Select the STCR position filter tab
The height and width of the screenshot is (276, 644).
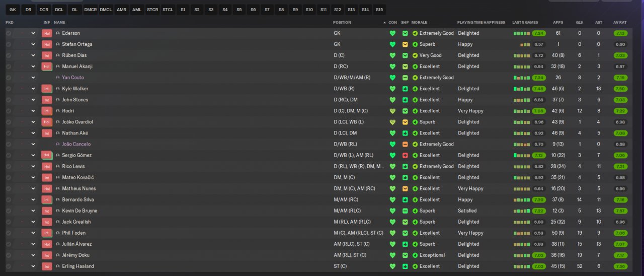pyautogui.click(x=152, y=10)
